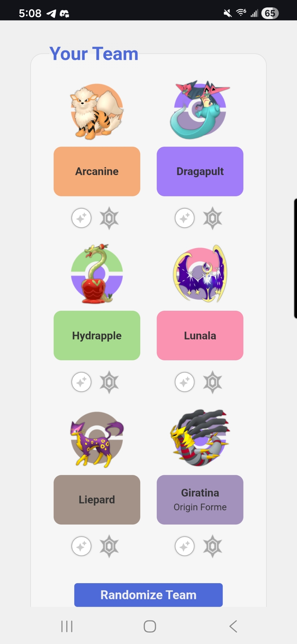
Task: Select the Giratina Origin Forme card
Action: (200, 500)
